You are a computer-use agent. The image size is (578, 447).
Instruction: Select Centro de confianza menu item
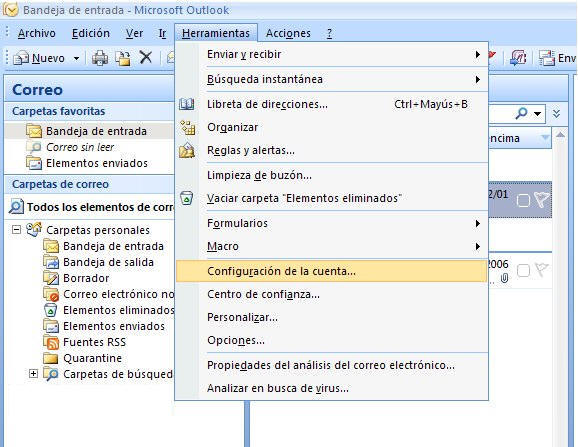click(331, 294)
